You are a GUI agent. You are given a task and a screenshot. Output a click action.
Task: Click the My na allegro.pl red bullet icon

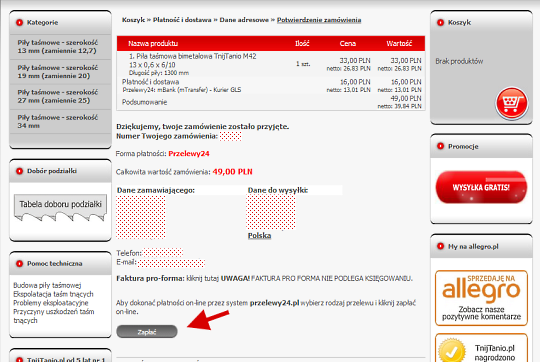[440, 246]
